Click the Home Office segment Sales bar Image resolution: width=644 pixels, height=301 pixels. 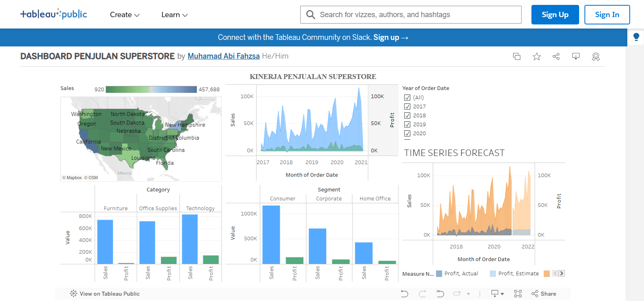(x=364, y=253)
